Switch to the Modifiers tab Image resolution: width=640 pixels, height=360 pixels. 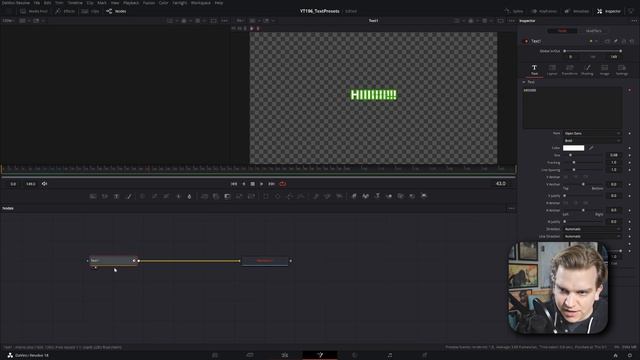(593, 31)
